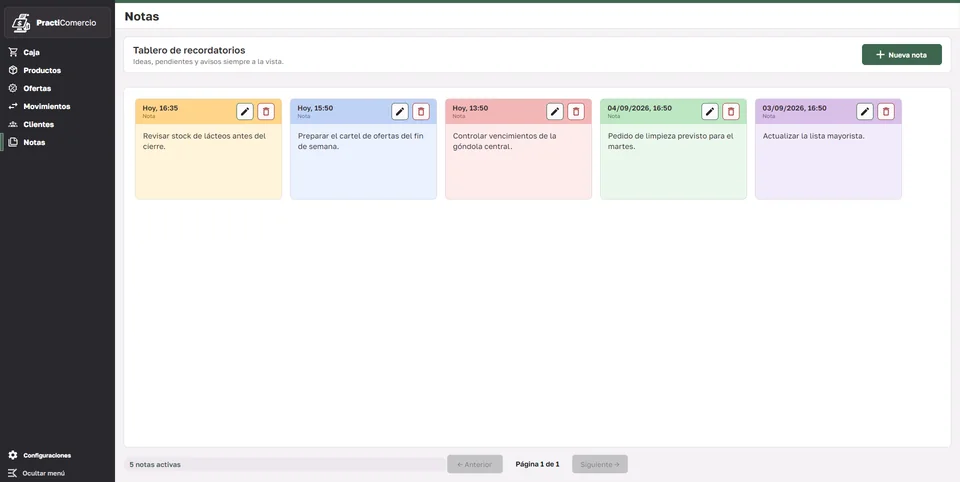
Task: Edit the note from Hoy, 16:35
Action: (245, 111)
